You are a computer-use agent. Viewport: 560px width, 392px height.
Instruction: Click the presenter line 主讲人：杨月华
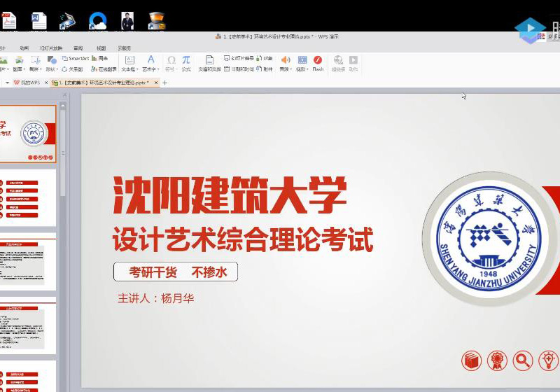pyautogui.click(x=155, y=298)
